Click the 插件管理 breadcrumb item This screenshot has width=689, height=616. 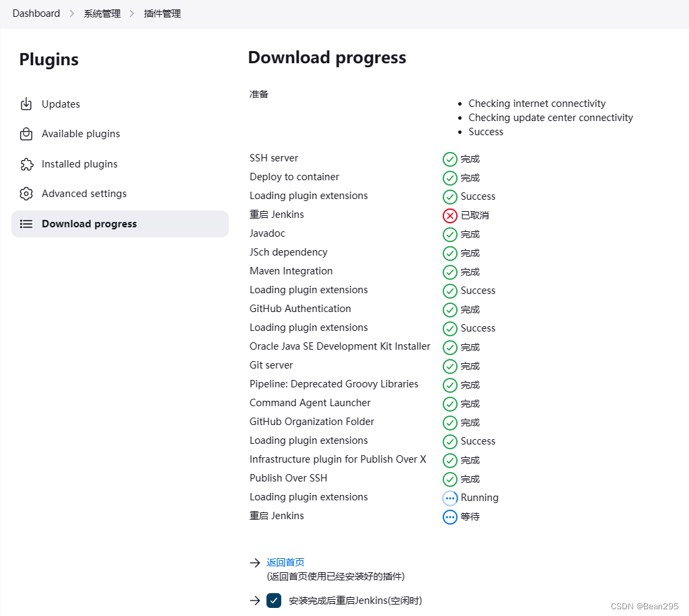162,13
